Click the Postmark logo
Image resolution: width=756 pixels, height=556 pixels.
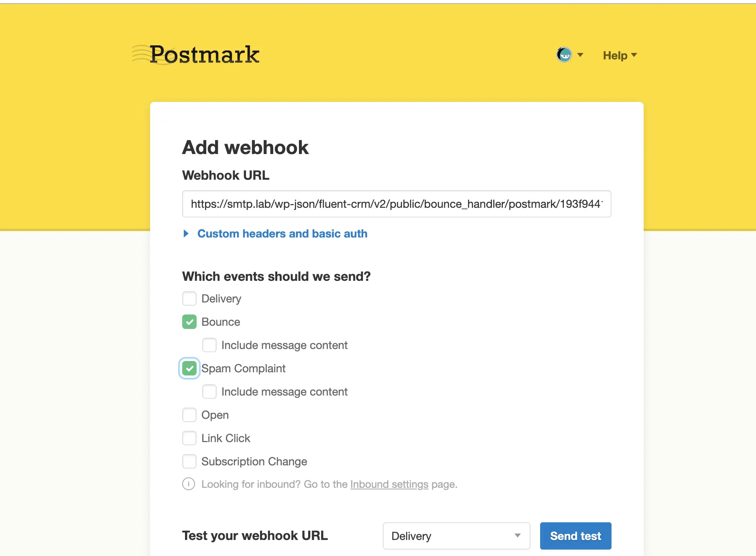[x=196, y=55]
